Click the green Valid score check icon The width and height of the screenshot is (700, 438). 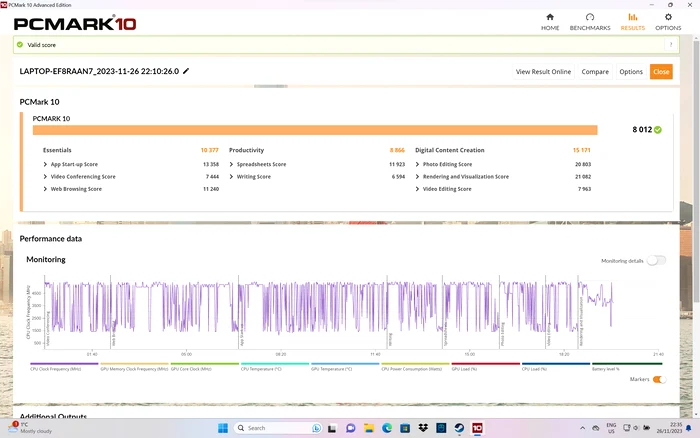tap(20, 45)
